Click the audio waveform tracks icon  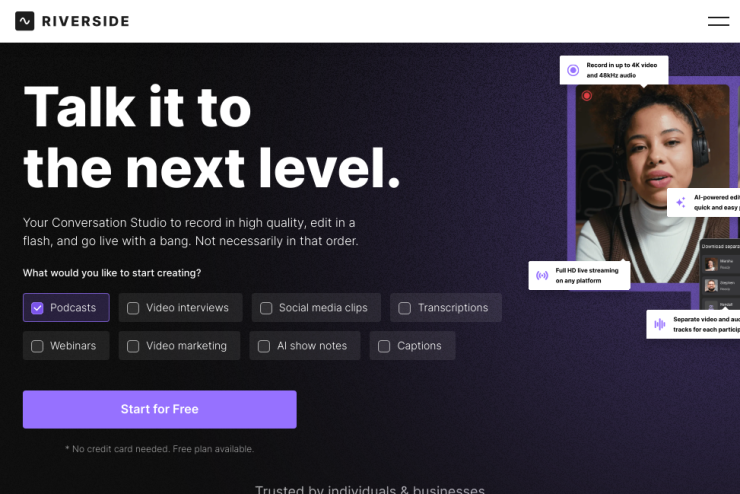(659, 324)
